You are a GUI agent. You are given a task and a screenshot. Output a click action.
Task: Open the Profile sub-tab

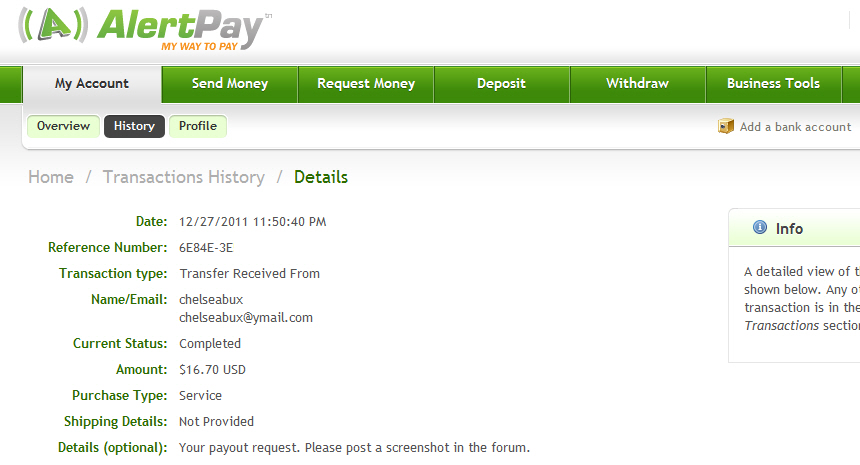click(x=198, y=126)
